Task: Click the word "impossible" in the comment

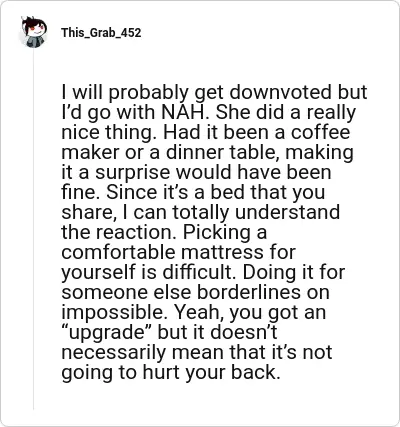Action: [x=115, y=313]
